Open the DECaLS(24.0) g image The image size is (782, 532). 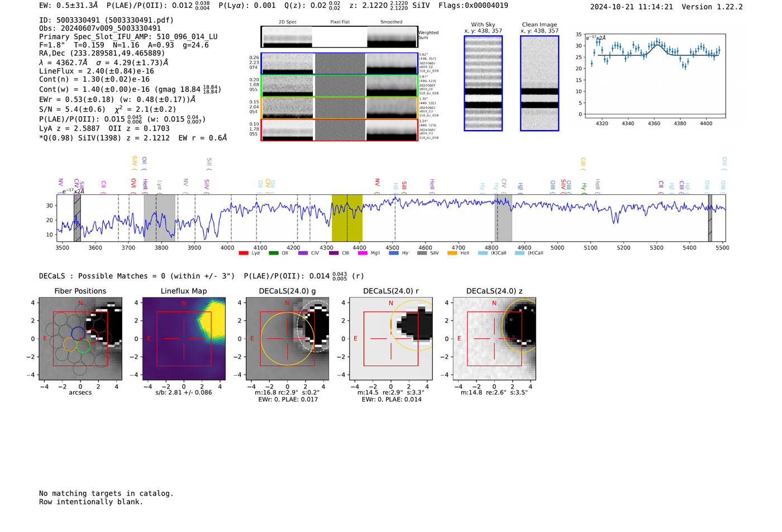(x=287, y=339)
